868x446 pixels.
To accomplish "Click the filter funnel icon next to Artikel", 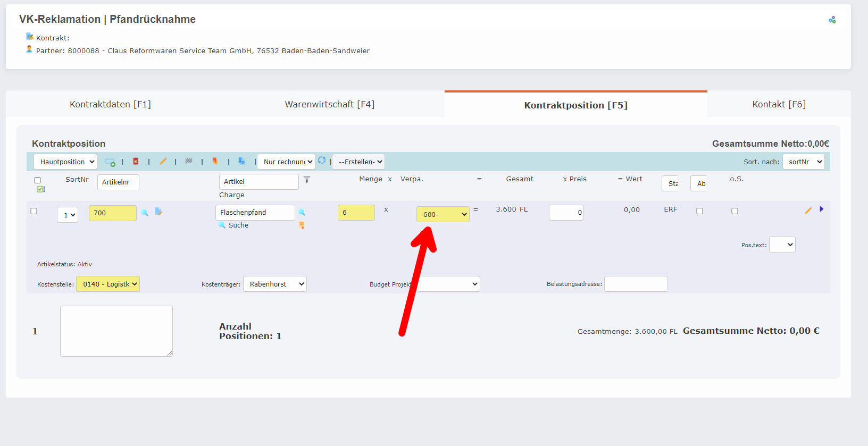I will pos(307,180).
